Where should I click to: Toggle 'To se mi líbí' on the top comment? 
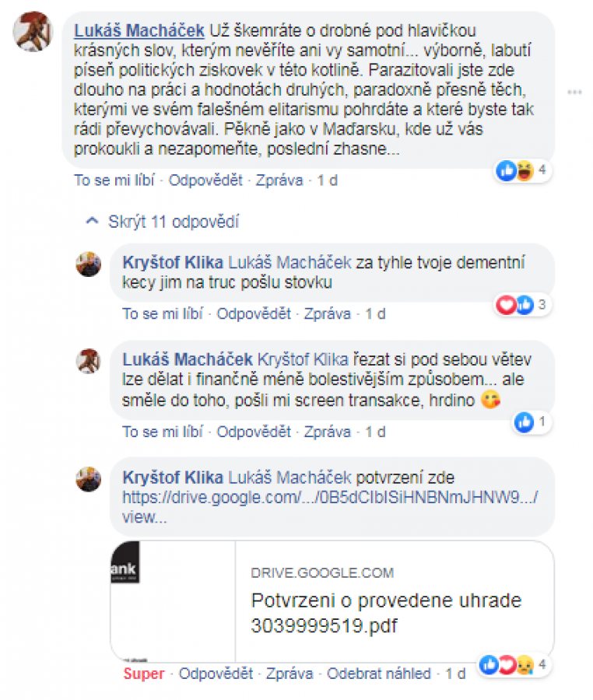click(x=114, y=180)
